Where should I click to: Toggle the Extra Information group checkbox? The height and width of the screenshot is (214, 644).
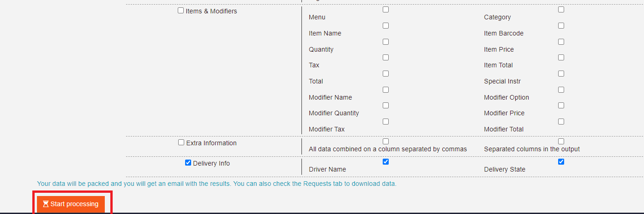coord(181,143)
